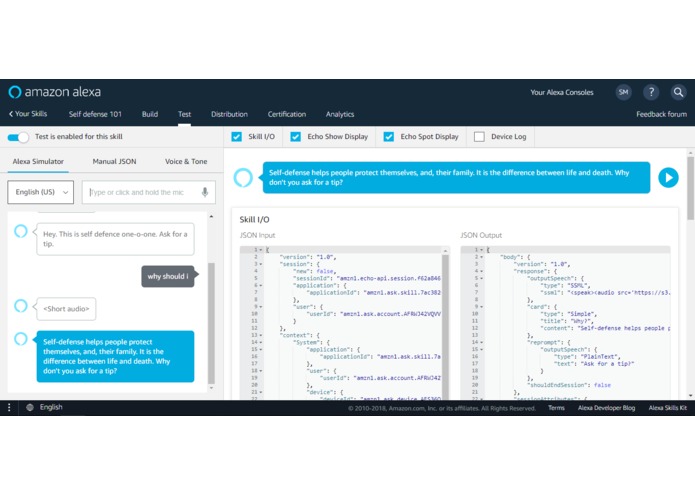Collapse the reprompt block at JSON Output line 14
695x494 pixels.
[481, 342]
